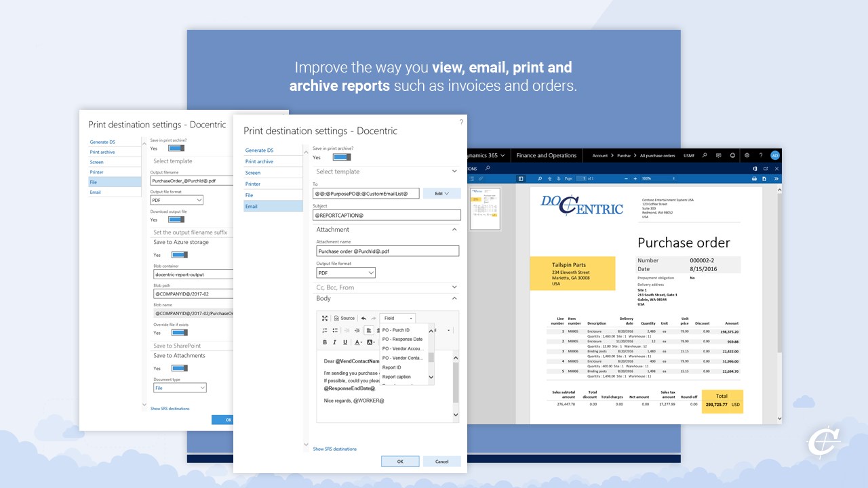The width and height of the screenshot is (868, 488).
Task: Zoom in the PDF preview
Action: [635, 179]
